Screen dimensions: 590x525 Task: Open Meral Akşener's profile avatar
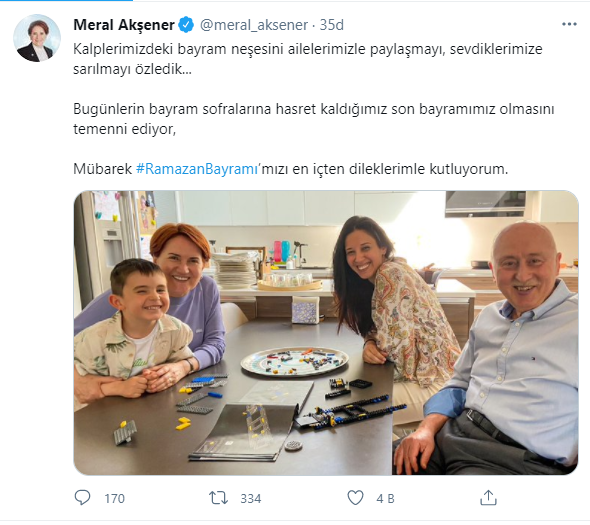click(37, 38)
